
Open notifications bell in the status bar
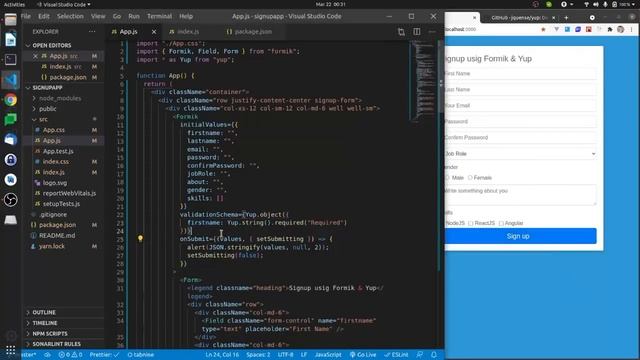(x=434, y=355)
